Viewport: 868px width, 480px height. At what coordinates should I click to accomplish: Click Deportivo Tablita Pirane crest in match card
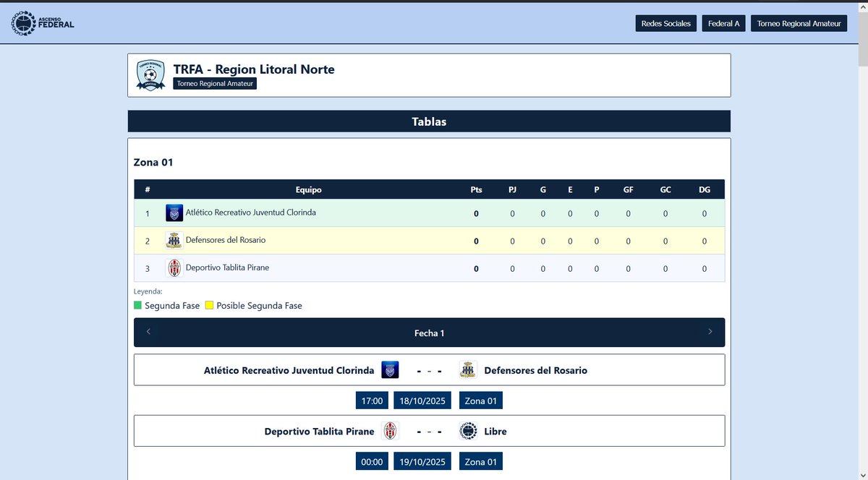(x=390, y=431)
